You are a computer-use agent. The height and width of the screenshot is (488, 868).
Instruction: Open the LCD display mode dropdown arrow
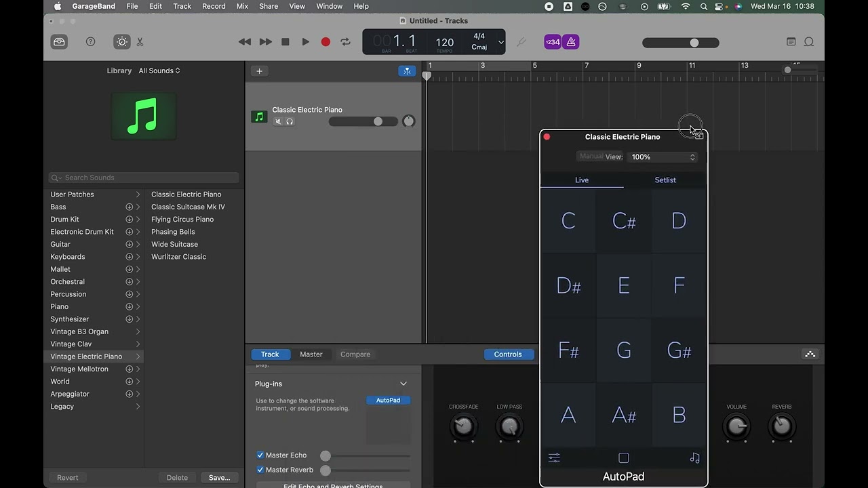(501, 42)
